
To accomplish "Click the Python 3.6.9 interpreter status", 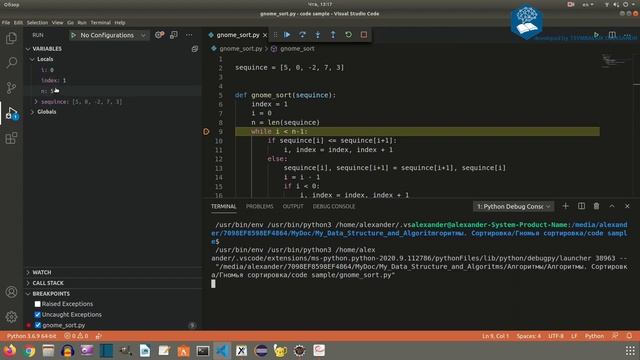I will point(31,336).
